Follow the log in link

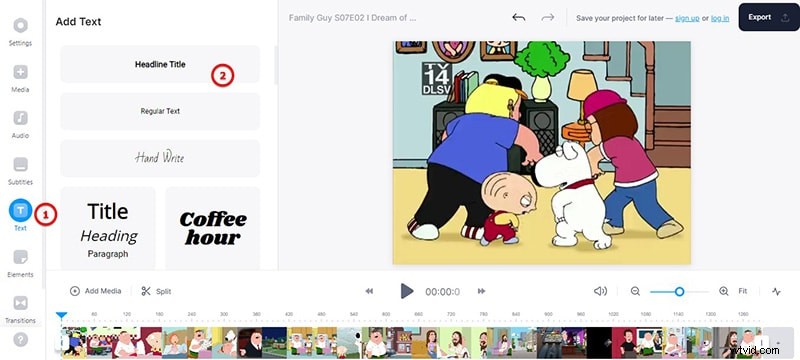720,18
